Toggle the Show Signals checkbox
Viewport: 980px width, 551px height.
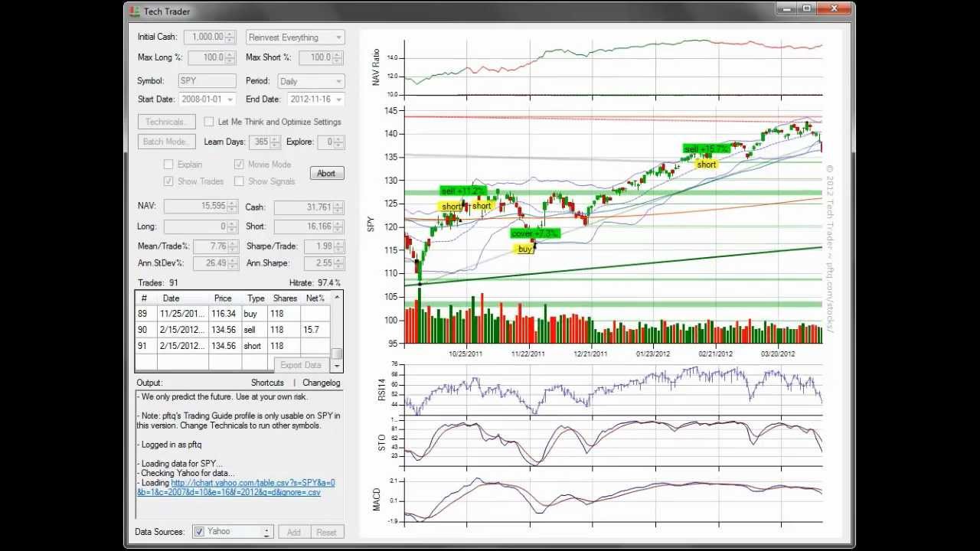point(239,181)
